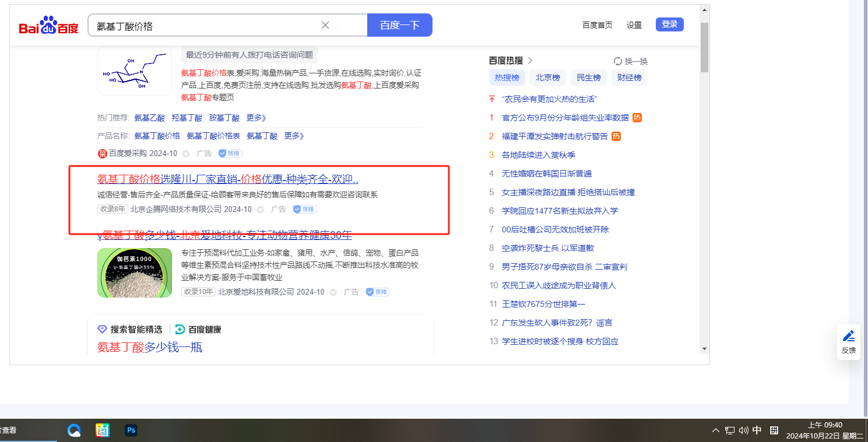Open Photoshop from the taskbar
Viewport: 868px width, 442px height.
(131, 430)
